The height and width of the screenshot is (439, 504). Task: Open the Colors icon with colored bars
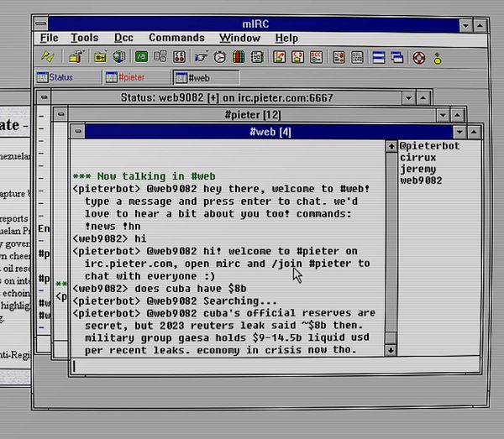pyautogui.click(x=239, y=57)
